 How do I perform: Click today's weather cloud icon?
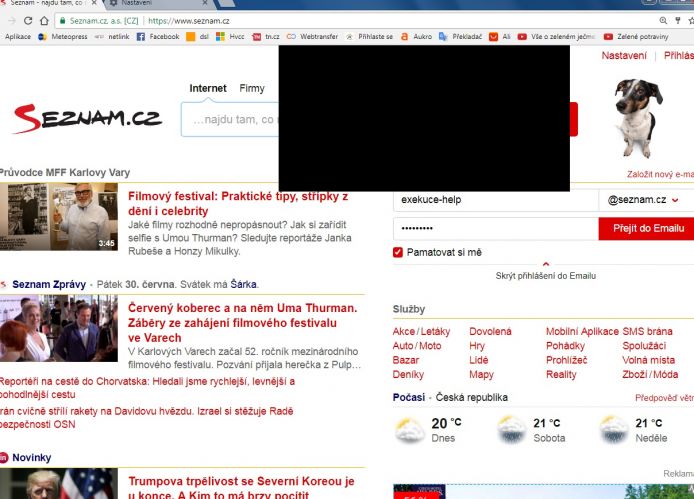click(409, 430)
